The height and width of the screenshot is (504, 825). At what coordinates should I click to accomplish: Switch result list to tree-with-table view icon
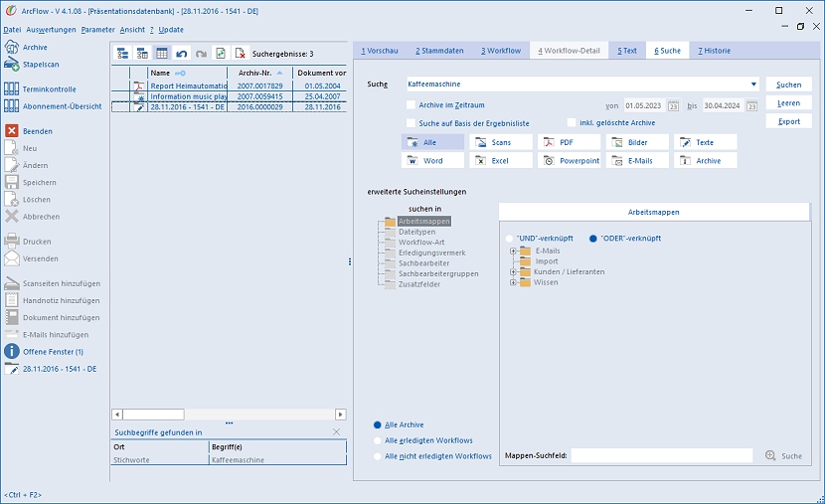coord(142,53)
